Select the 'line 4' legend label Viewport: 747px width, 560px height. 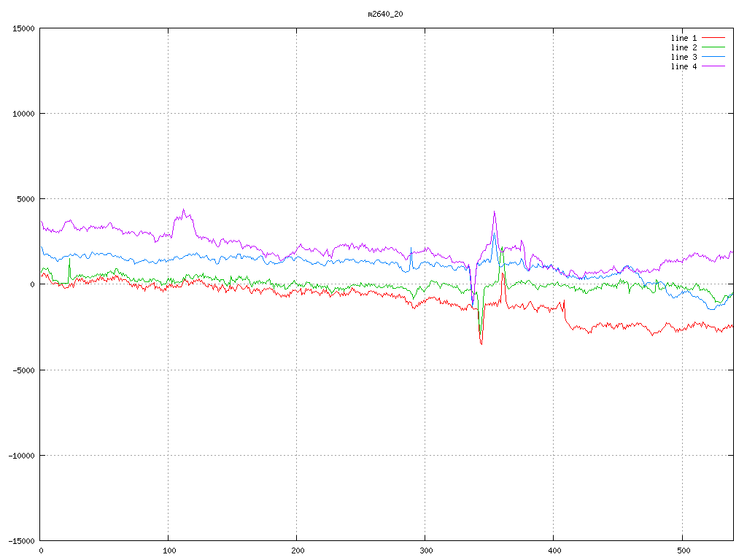(684, 66)
